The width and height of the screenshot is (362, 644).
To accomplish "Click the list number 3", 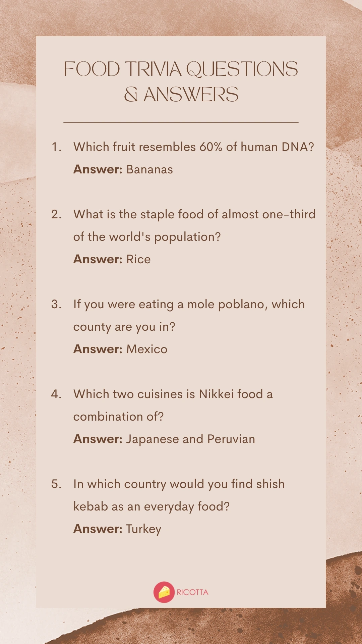I will click(x=56, y=304).
